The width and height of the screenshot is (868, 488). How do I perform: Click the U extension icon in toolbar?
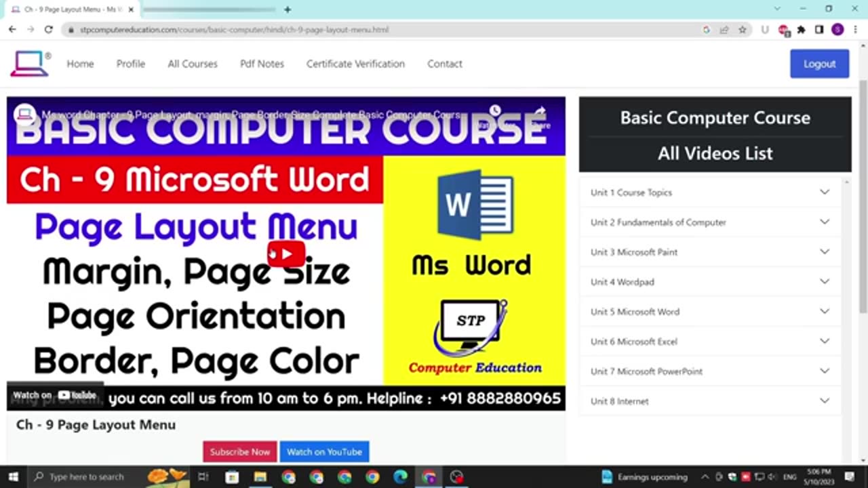765,30
